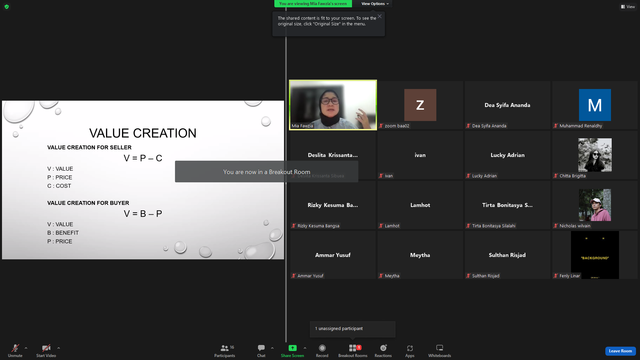This screenshot has height=360, width=640.
Task: Click muted mic icon on Muhammad Renaldhy's tile
Action: coord(556,126)
